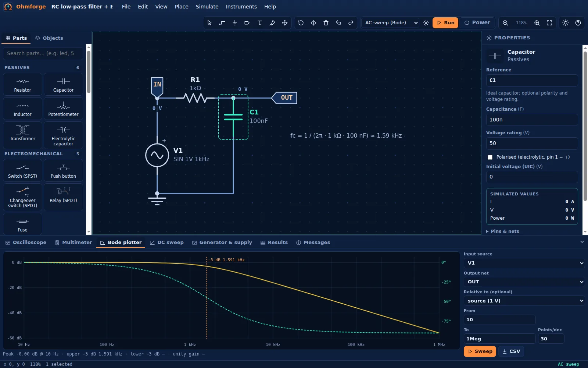Click the orange Run button
The height and width of the screenshot is (368, 588).
[x=445, y=23]
